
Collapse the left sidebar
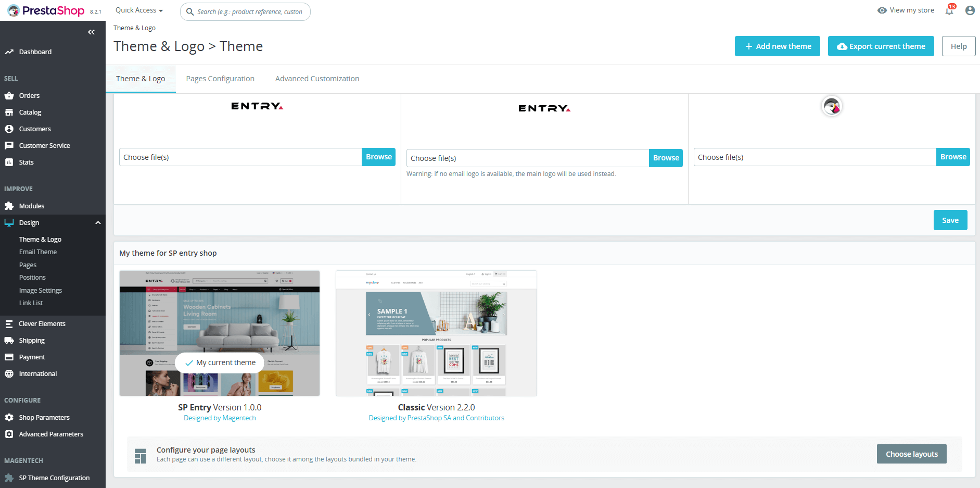point(92,32)
